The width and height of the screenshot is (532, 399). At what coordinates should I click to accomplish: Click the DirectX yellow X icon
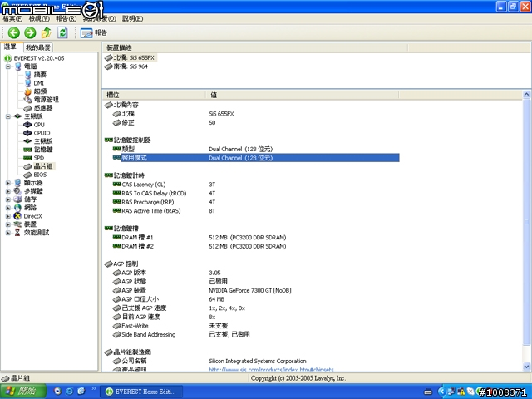click(17, 216)
